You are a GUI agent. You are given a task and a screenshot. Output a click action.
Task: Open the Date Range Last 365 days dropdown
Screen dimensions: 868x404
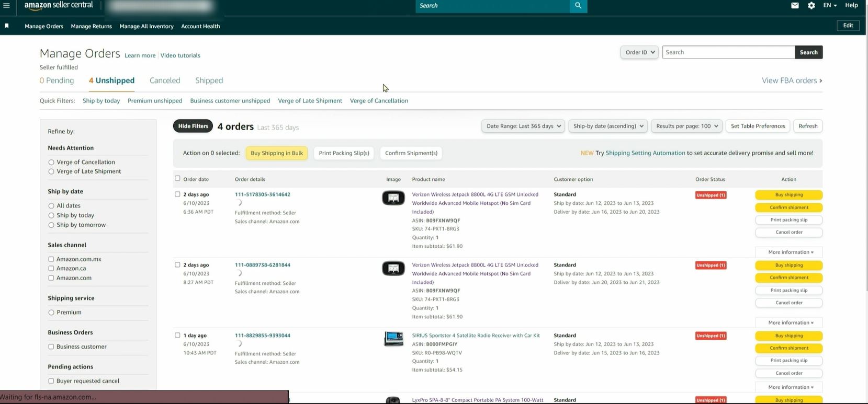click(523, 126)
